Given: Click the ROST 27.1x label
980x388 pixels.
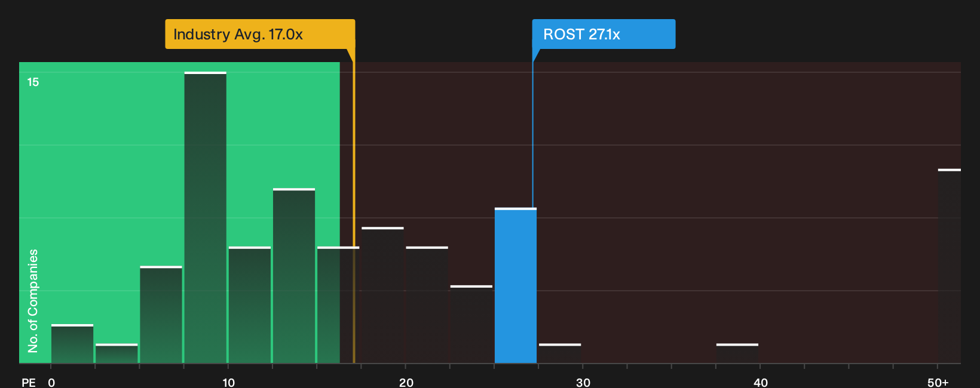Looking at the screenshot, I should pos(604,34).
